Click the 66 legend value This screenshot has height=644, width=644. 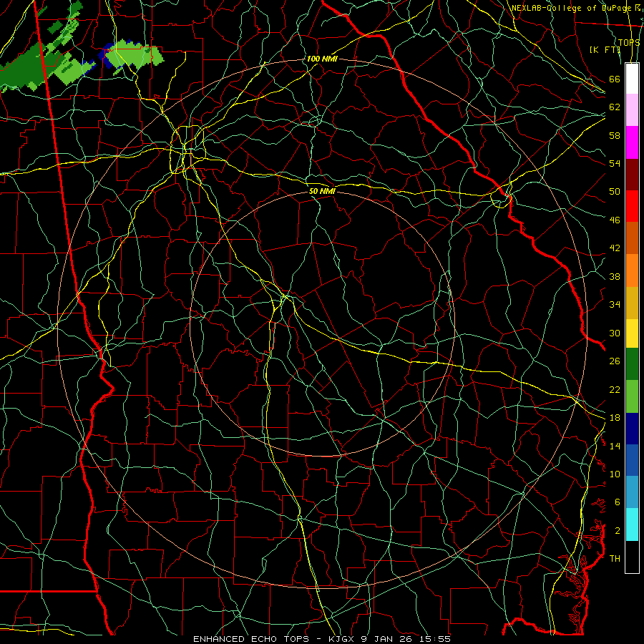pyautogui.click(x=615, y=79)
